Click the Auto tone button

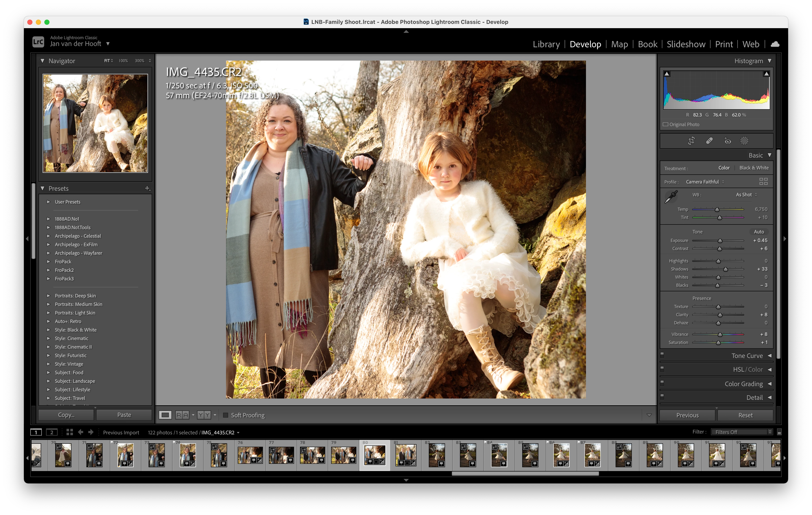click(x=758, y=232)
